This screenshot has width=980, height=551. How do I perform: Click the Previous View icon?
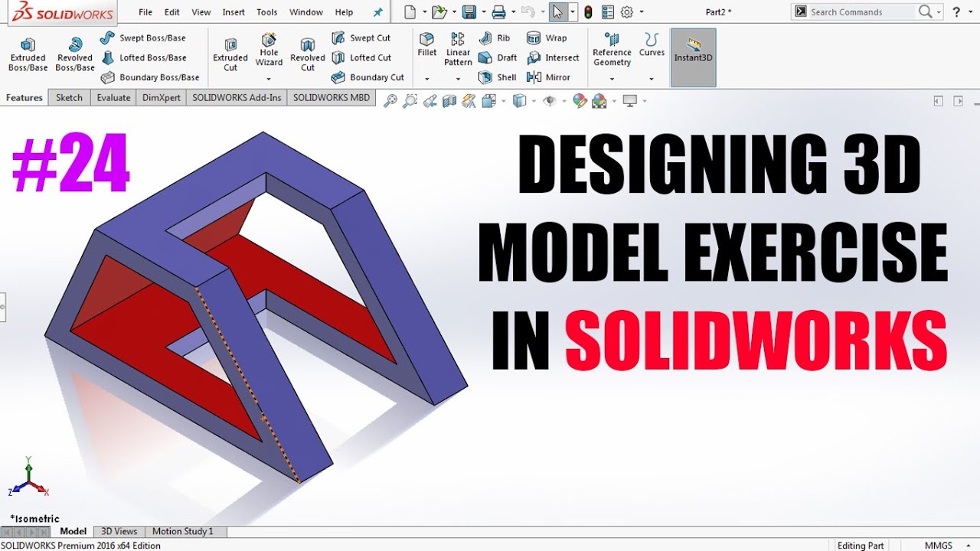click(x=430, y=101)
